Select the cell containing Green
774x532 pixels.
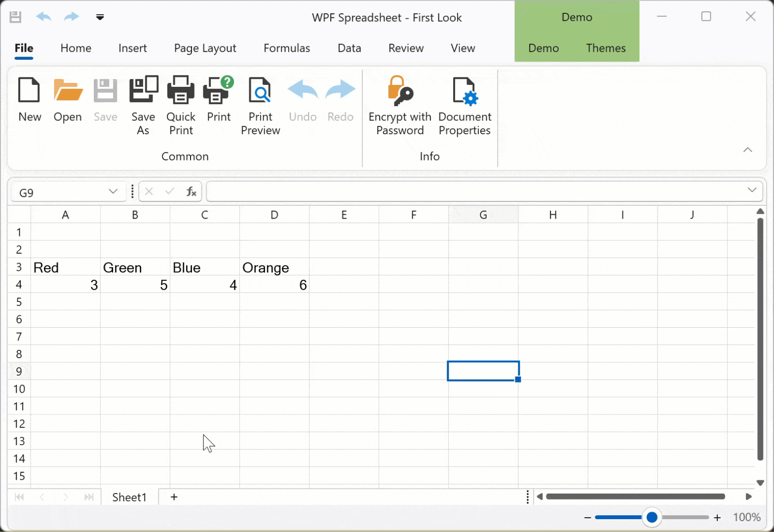click(135, 267)
